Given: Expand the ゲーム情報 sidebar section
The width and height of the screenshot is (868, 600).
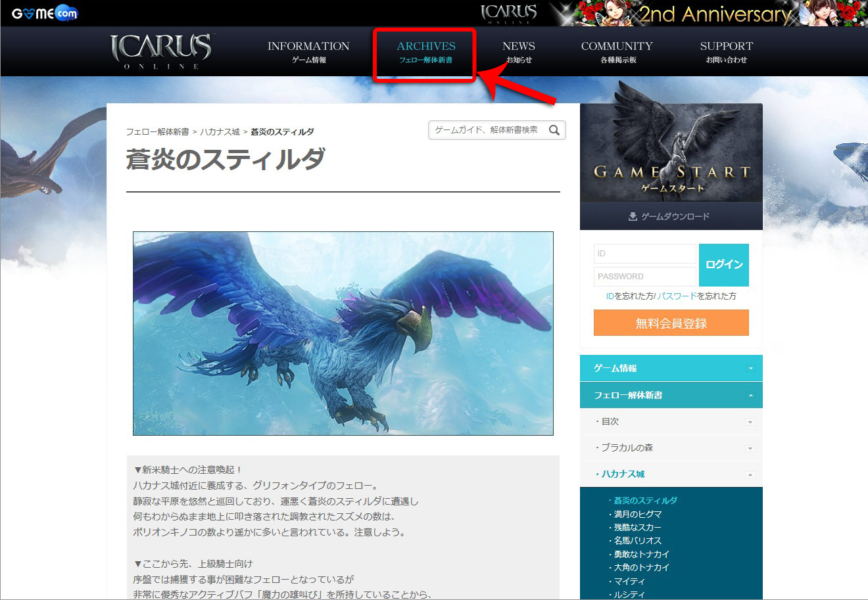Looking at the screenshot, I should pyautogui.click(x=671, y=368).
